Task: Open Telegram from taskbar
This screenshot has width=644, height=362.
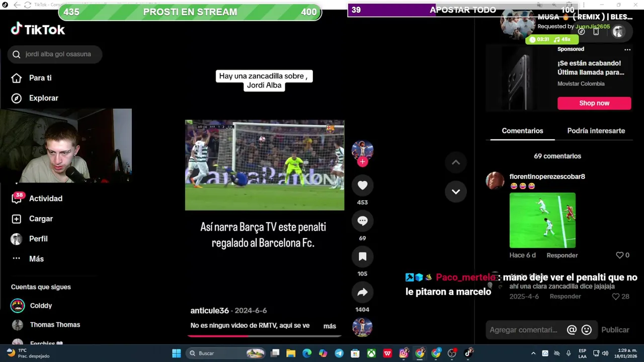Action: [x=339, y=353]
